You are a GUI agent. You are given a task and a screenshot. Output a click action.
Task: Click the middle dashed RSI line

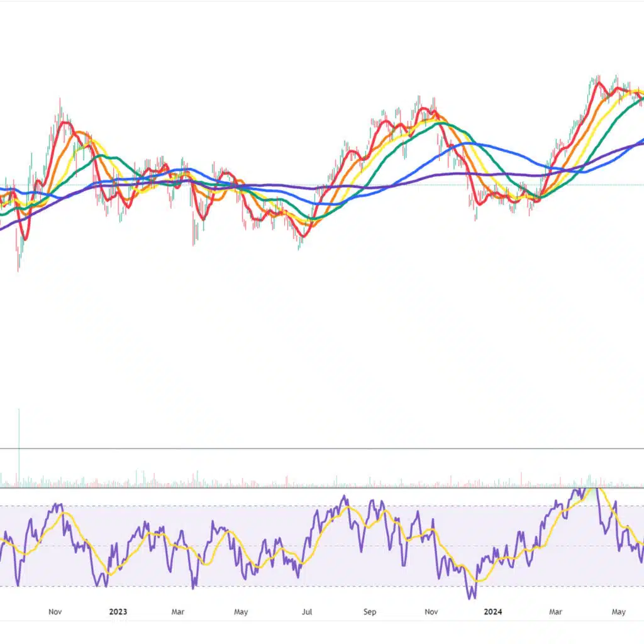point(322,547)
